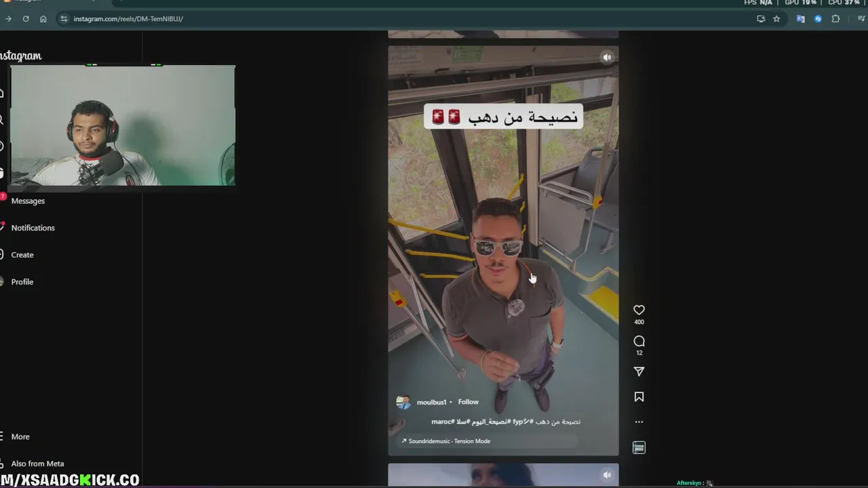
Task: Open the Google Translate extension icon
Action: tap(800, 19)
